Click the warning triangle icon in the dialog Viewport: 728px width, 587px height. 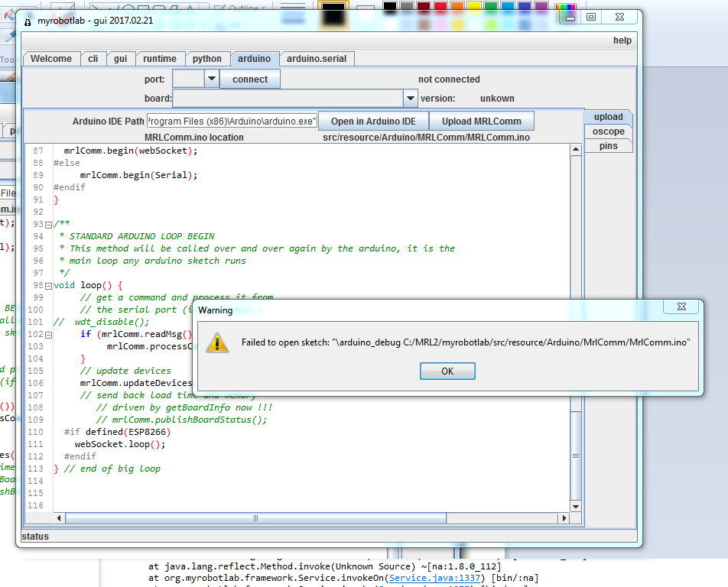217,343
